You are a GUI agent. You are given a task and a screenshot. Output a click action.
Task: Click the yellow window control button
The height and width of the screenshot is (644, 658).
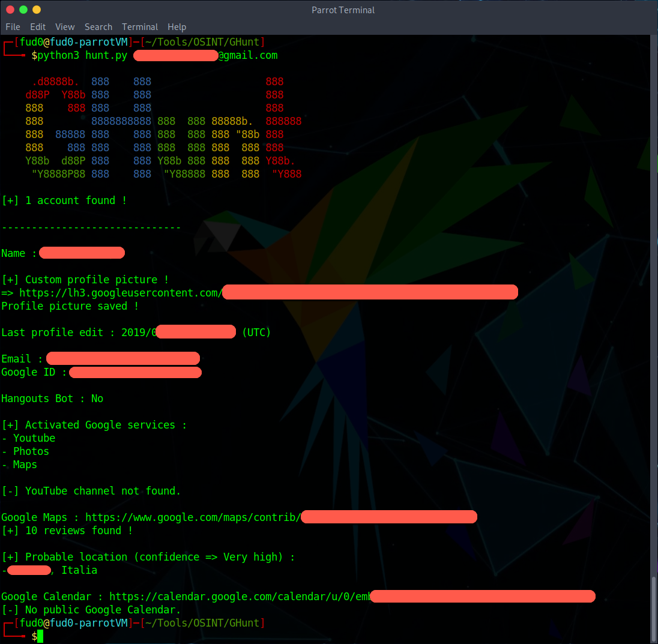(x=37, y=10)
